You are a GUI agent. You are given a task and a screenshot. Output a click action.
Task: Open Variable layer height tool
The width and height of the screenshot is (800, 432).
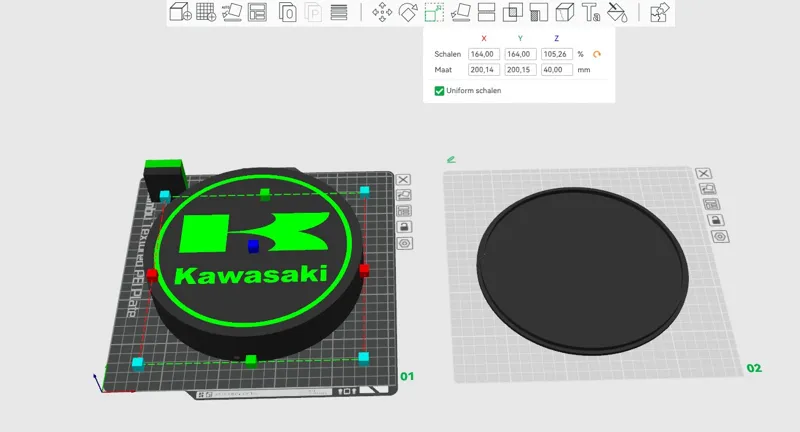[339, 12]
